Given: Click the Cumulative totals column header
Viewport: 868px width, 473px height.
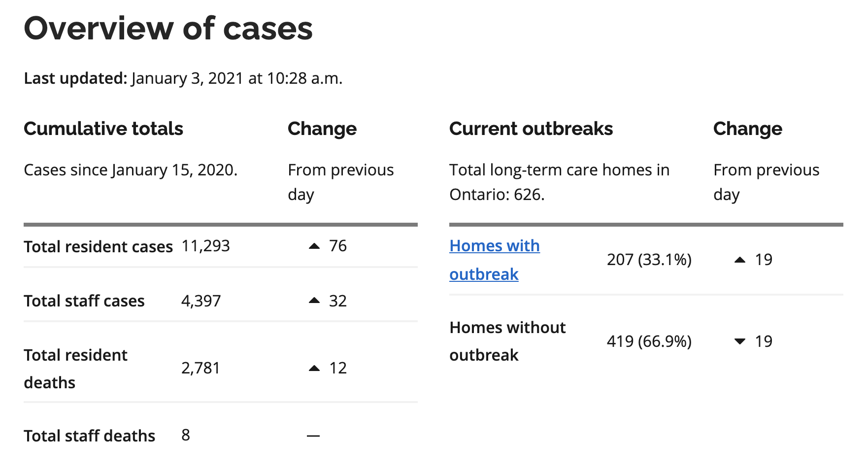Looking at the screenshot, I should (103, 129).
